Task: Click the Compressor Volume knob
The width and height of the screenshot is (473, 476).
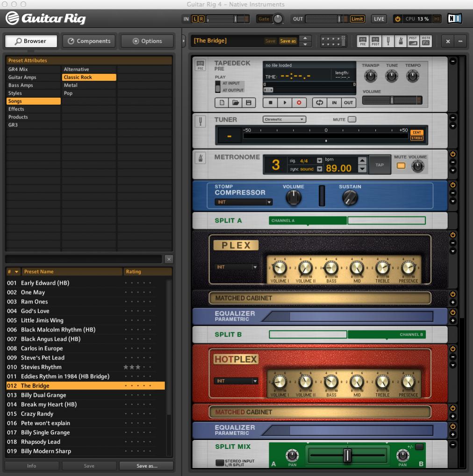Action: point(294,198)
